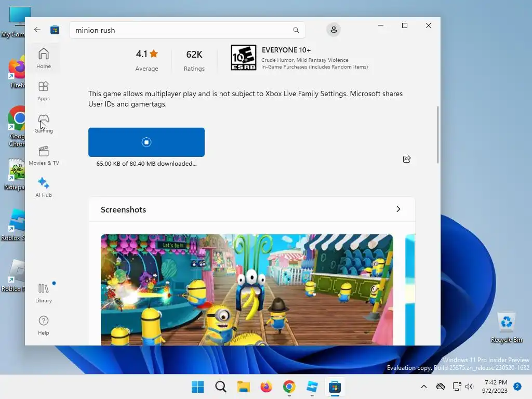Click Microsoft Store icon on taskbar
Viewport: 532px width, 399px height.
[335, 387]
